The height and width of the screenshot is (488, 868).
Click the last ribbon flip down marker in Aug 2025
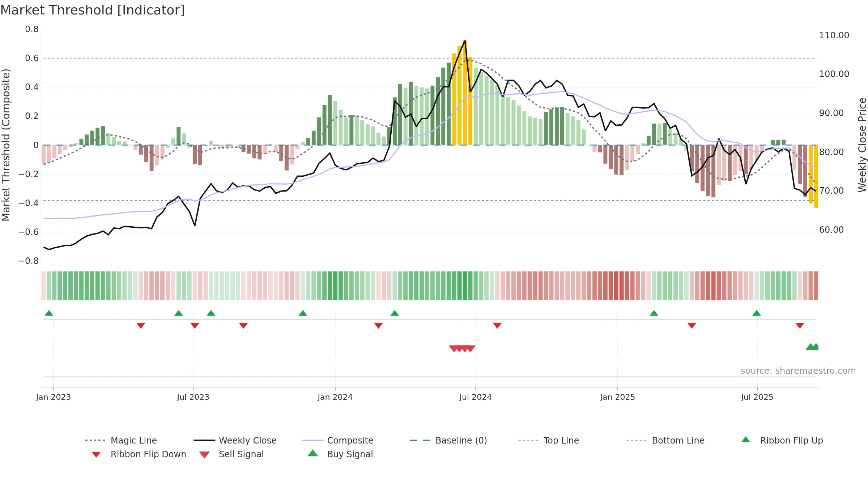pos(800,326)
